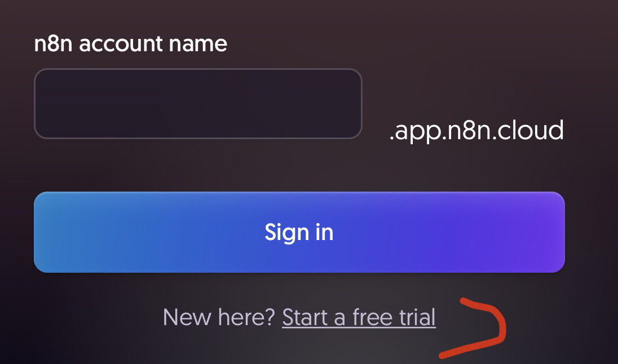Click the word cloud in the domain suffix
Screen dimensions: 618x364
click(x=531, y=130)
